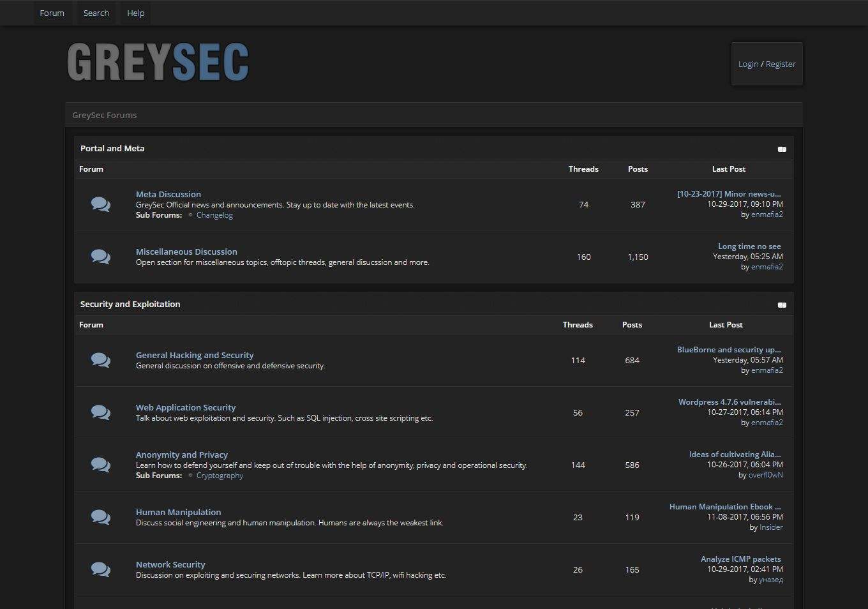Click Portal and Meta category title

click(x=112, y=148)
